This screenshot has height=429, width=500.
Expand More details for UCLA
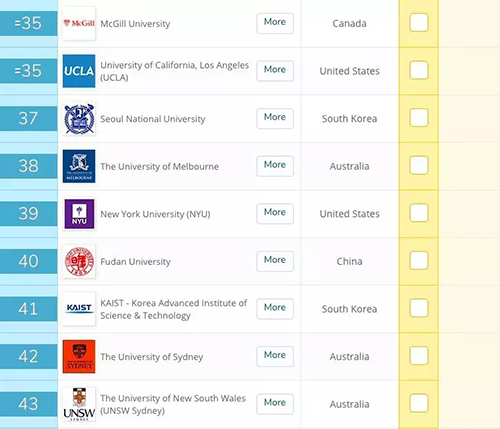click(275, 71)
